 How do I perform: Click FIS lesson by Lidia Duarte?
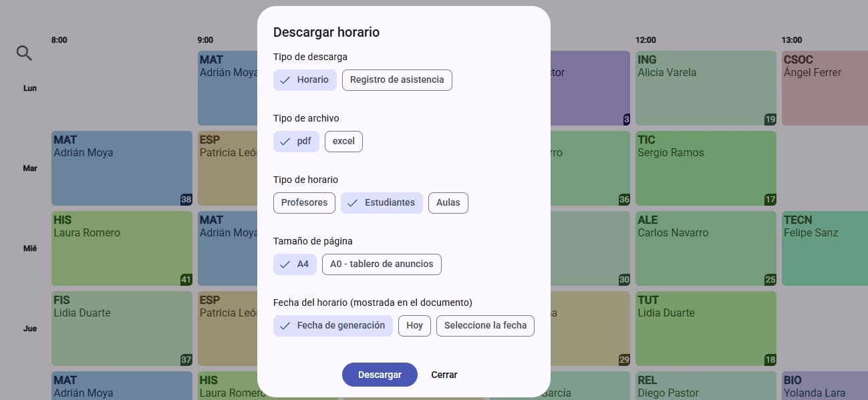click(122, 329)
